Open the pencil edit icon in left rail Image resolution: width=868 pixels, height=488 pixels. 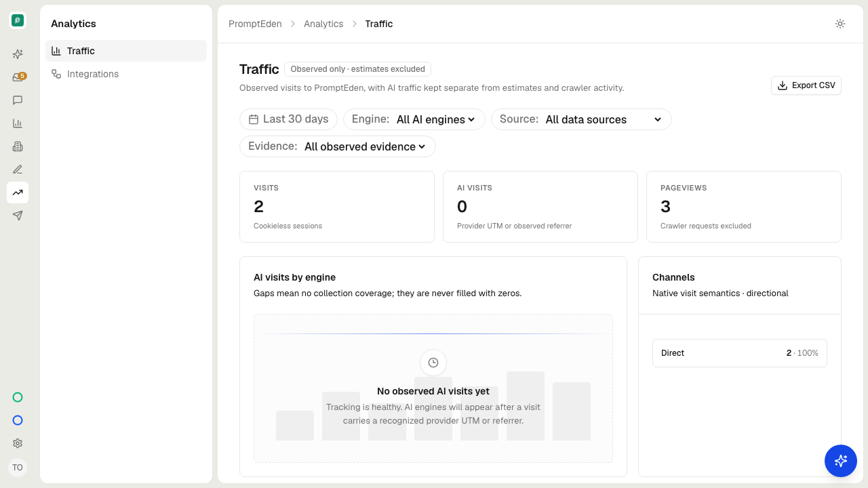click(x=18, y=169)
